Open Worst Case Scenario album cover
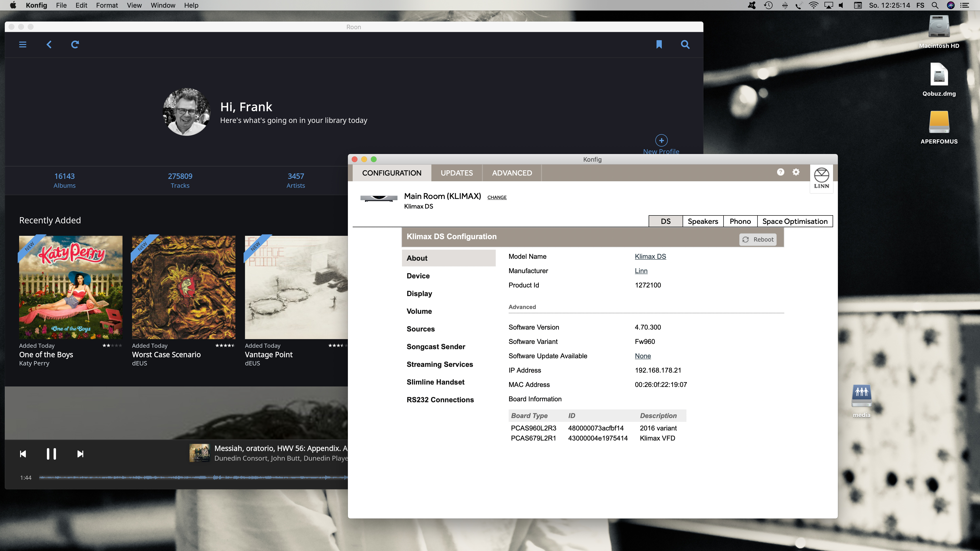 (x=183, y=287)
